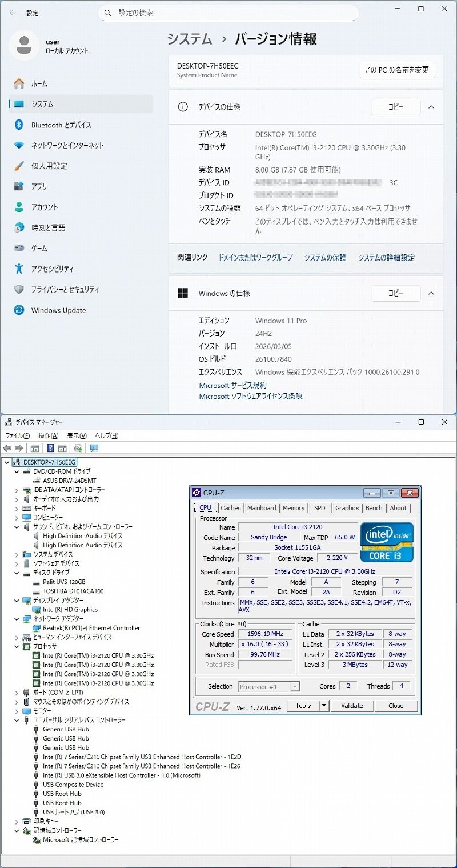457x868 pixels.
Task: Click the Help icon in Device Manager toolbar
Action: pyautogui.click(x=50, y=449)
